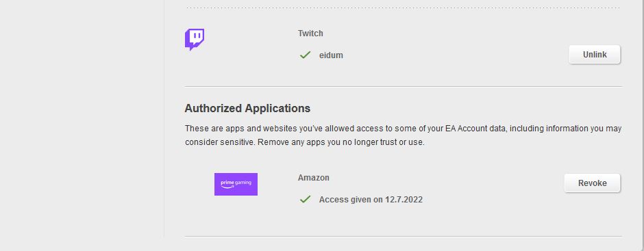
Task: Select the Twitch connection label
Action: click(x=310, y=34)
